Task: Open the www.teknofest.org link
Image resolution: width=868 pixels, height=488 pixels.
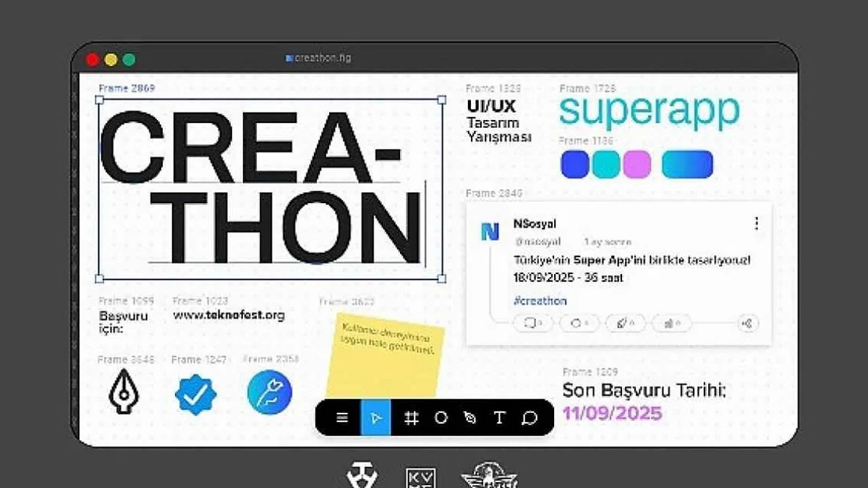Action: (x=229, y=315)
